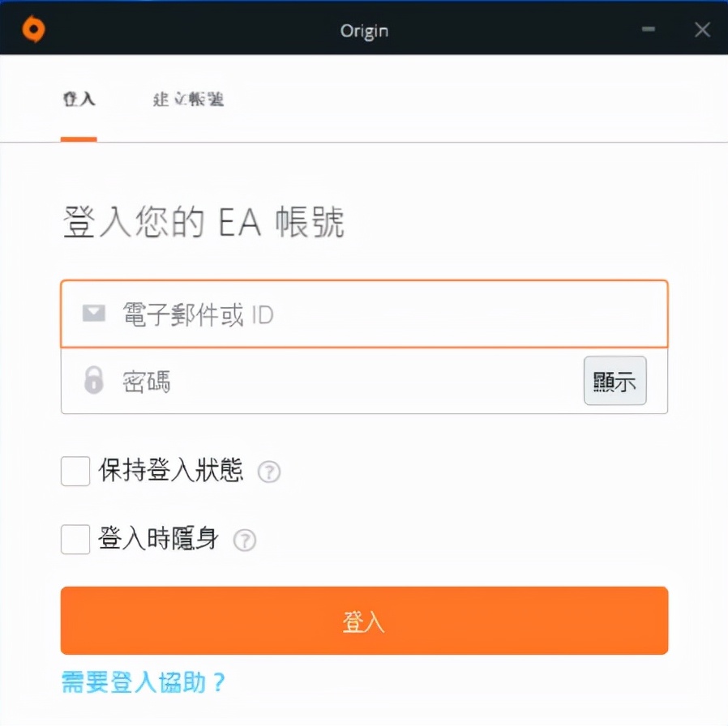Click the Origin logo icon
The image size is (728, 726).
coord(32,28)
